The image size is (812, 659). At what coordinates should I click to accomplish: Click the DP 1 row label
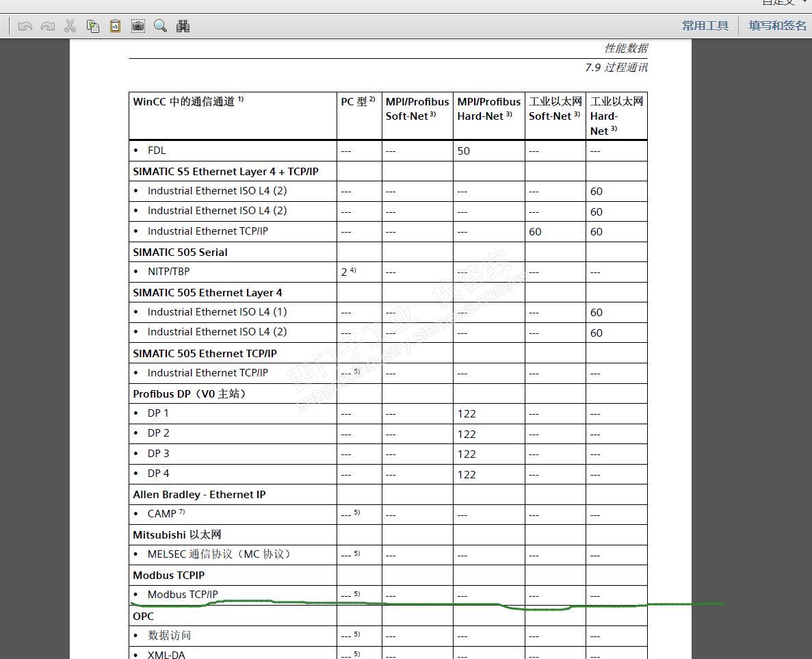click(x=158, y=413)
